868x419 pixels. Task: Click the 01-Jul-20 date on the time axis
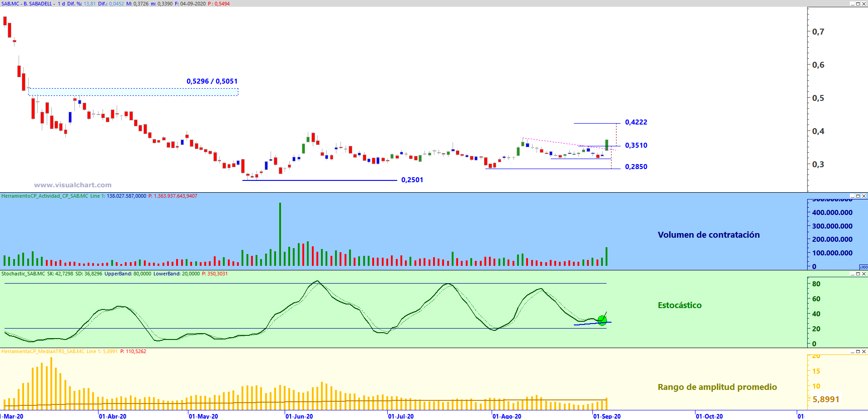401,416
